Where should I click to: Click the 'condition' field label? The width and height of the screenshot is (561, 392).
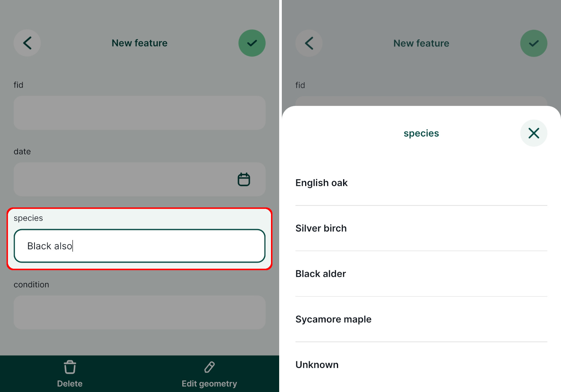click(x=31, y=285)
